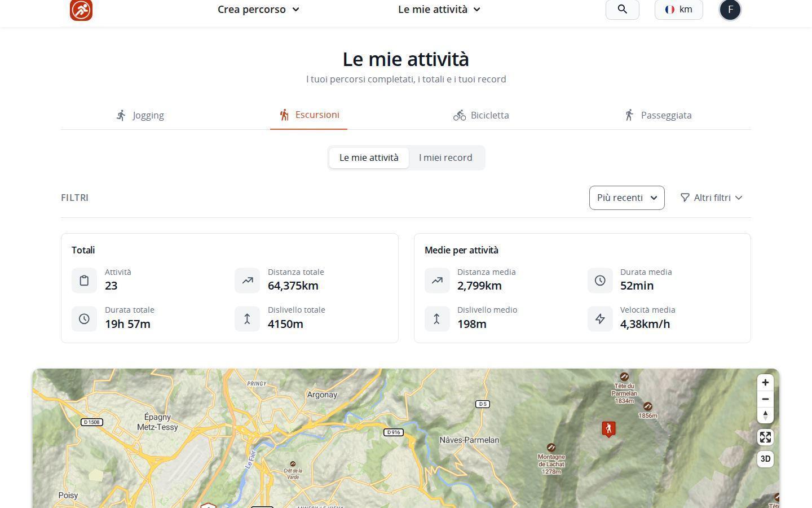Viewport: 812px width, 508px height.
Task: Click the 19h 57m total duration value
Action: point(127,324)
